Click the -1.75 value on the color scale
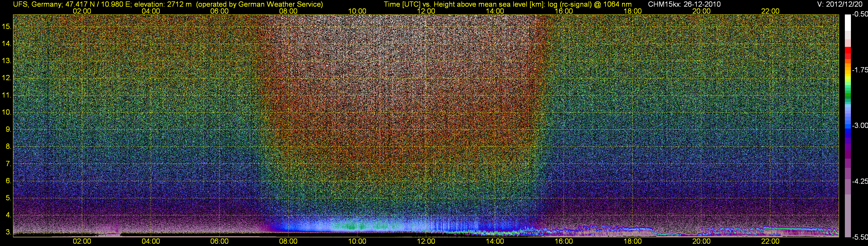Viewport: 868px width, 246px height. (860, 70)
